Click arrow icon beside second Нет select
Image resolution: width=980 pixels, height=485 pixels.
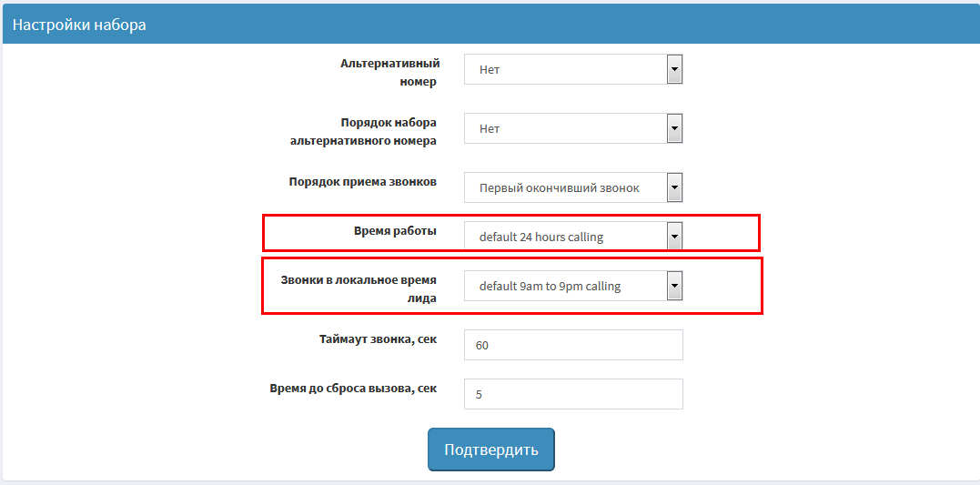pos(674,128)
